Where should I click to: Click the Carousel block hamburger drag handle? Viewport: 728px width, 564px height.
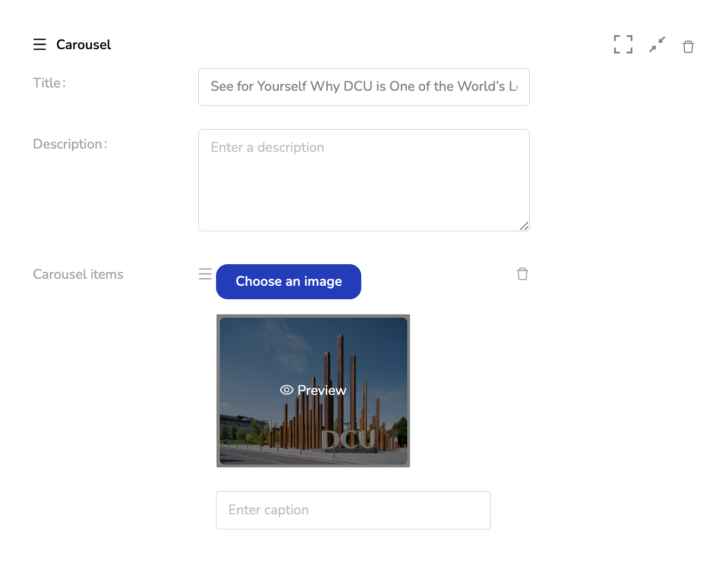point(39,44)
